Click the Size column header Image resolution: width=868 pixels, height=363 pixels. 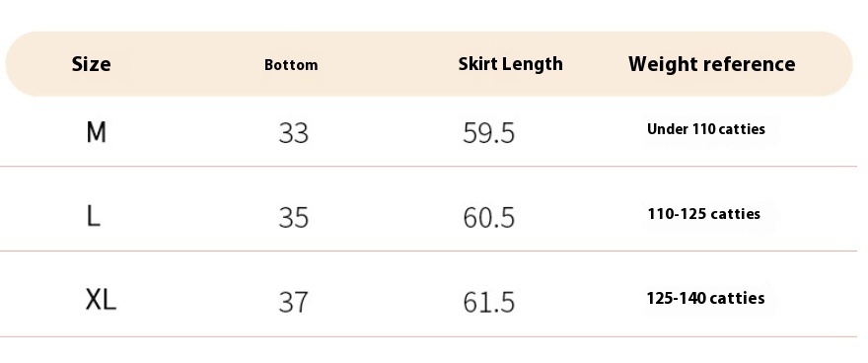coord(92,64)
